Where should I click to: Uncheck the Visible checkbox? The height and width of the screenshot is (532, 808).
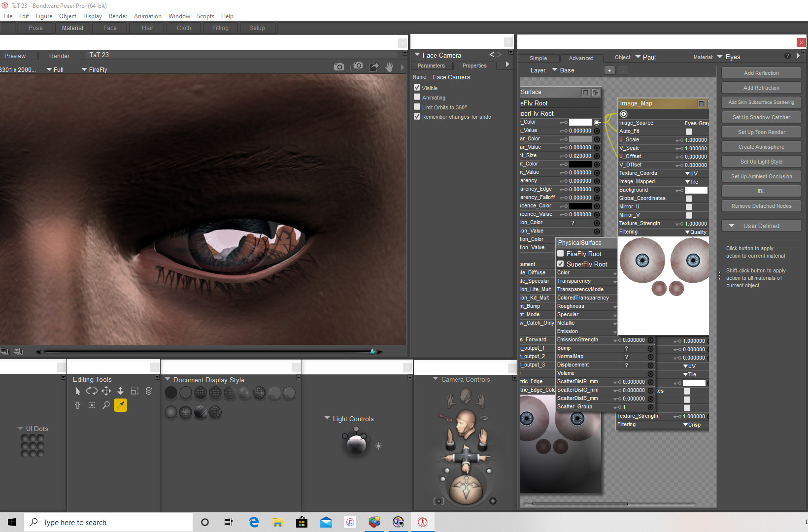417,88
